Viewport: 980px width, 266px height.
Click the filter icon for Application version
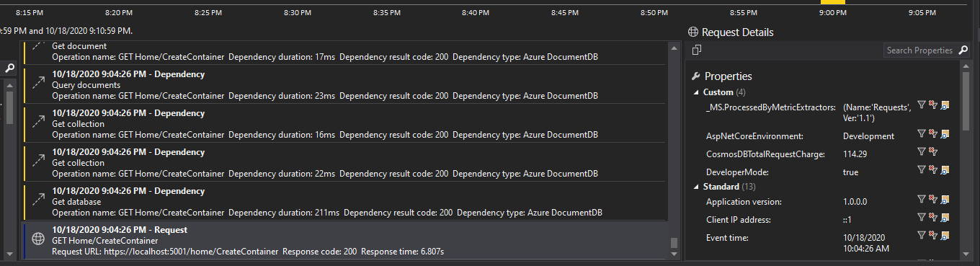[922, 199]
